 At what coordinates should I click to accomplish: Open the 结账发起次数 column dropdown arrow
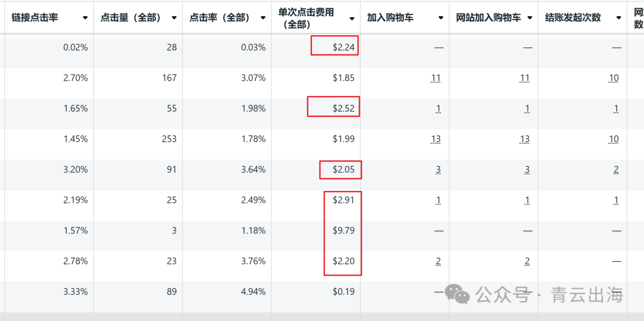click(x=618, y=18)
